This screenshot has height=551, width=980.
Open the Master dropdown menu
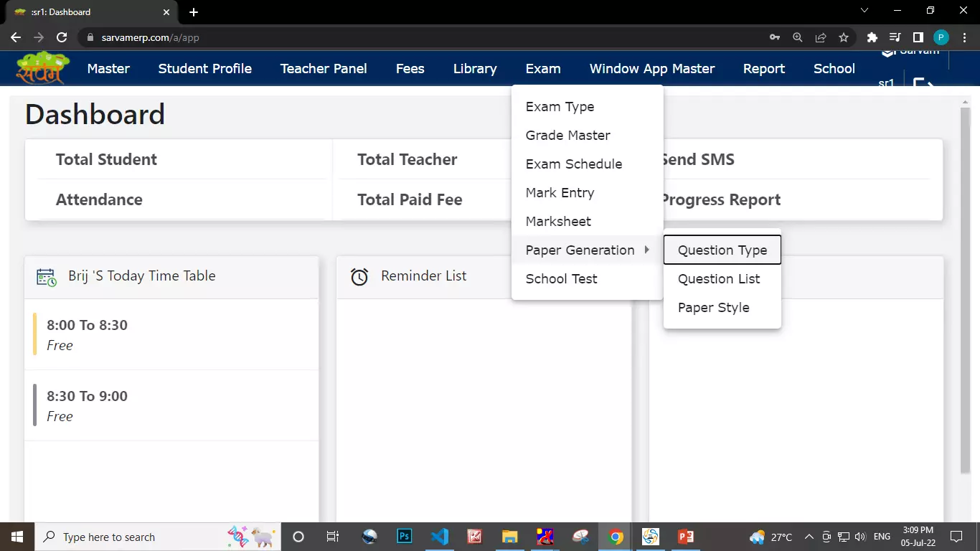(108, 69)
